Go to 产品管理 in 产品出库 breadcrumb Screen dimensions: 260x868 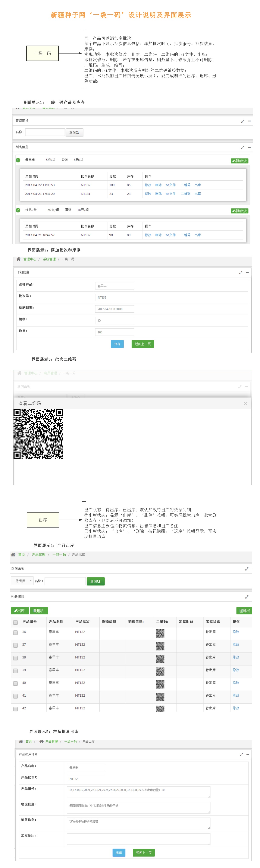(39, 554)
